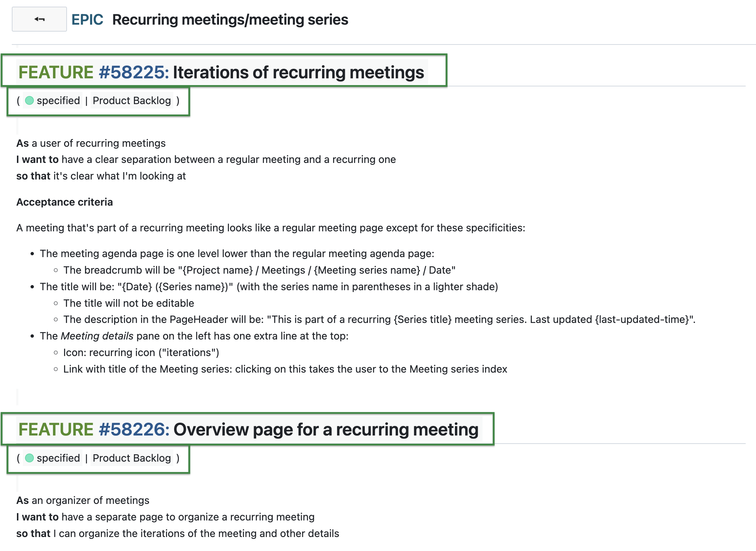Click the Acceptance criteria heading

(64, 202)
